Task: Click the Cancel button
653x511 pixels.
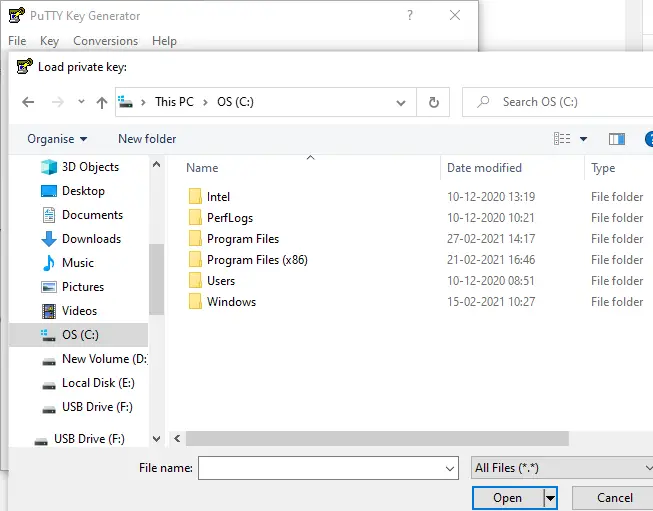Action: pos(615,498)
